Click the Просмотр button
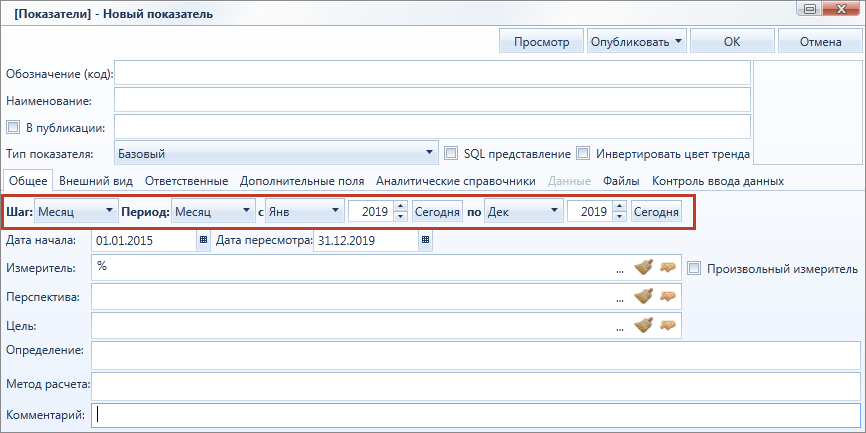This screenshot has height=433, width=866. 541,41
